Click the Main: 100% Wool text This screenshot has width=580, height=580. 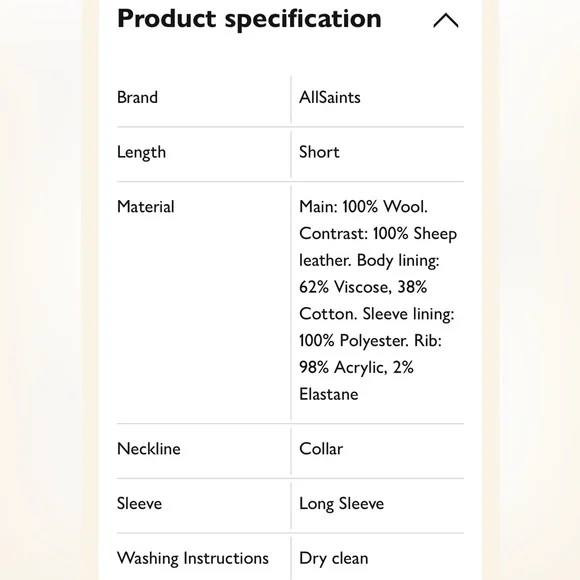pyautogui.click(x=363, y=207)
